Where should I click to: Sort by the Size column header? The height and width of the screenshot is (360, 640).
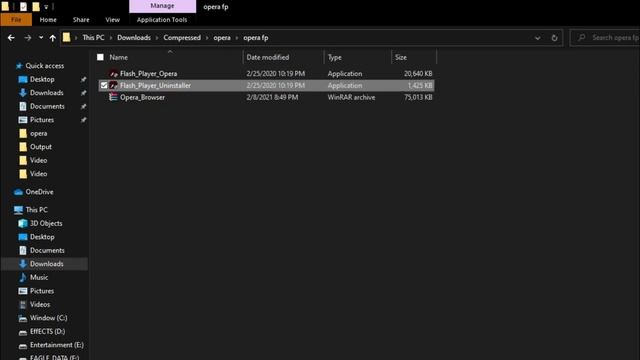[401, 58]
